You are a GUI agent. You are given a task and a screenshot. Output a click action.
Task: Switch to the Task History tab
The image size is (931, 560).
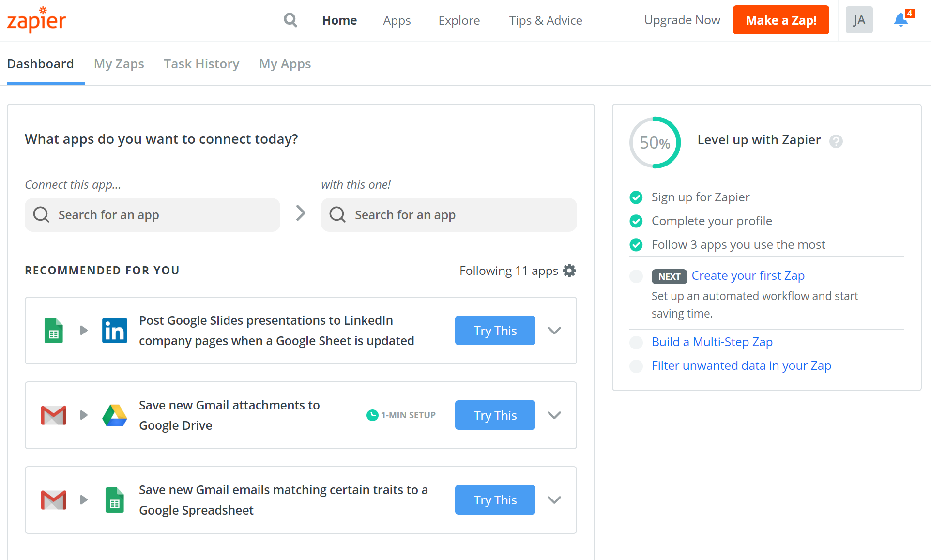(201, 64)
